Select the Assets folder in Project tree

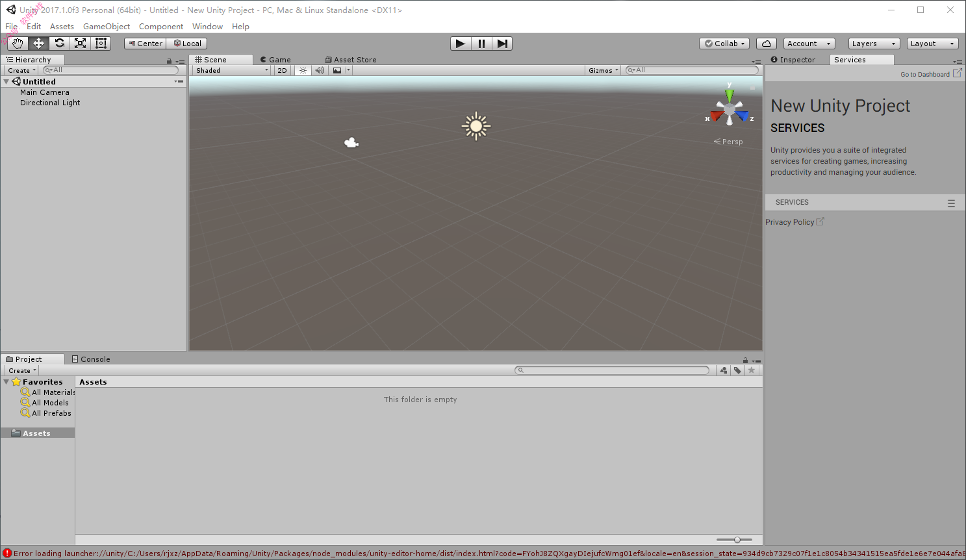(38, 433)
